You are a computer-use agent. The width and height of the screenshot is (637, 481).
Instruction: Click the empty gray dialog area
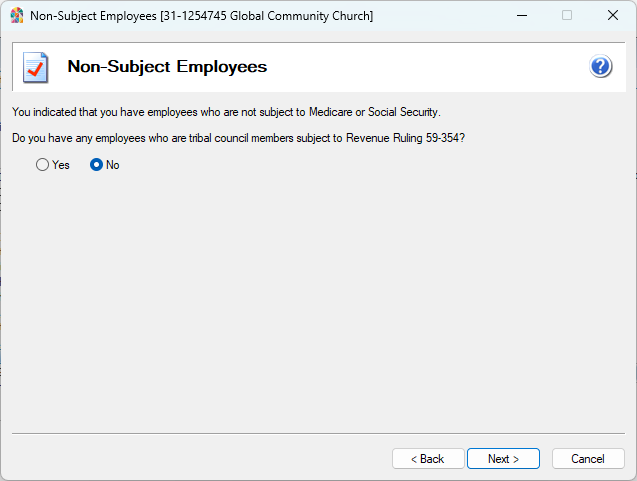pyautogui.click(x=318, y=300)
